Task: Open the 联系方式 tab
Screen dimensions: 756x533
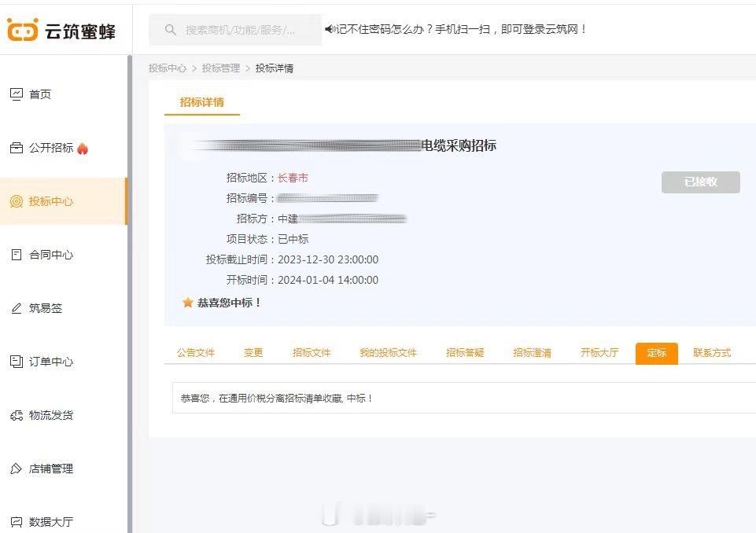Action: [712, 353]
